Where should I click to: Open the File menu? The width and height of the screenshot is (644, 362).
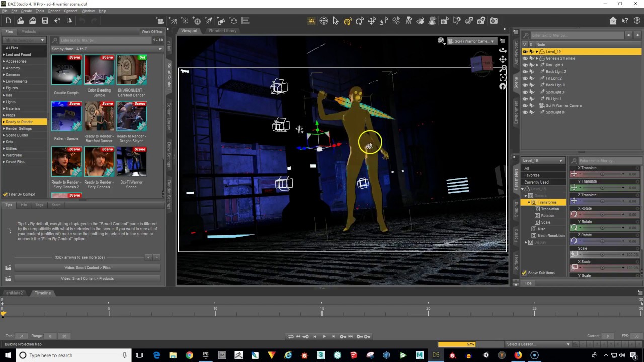(x=5, y=11)
